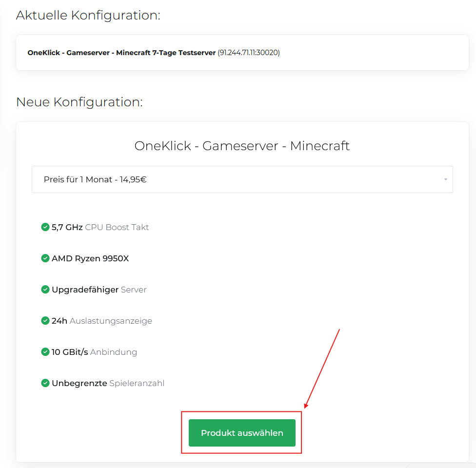The image size is (476, 468).
Task: Click the 'Upgradefähiger Server' feature text
Action: [x=99, y=290]
